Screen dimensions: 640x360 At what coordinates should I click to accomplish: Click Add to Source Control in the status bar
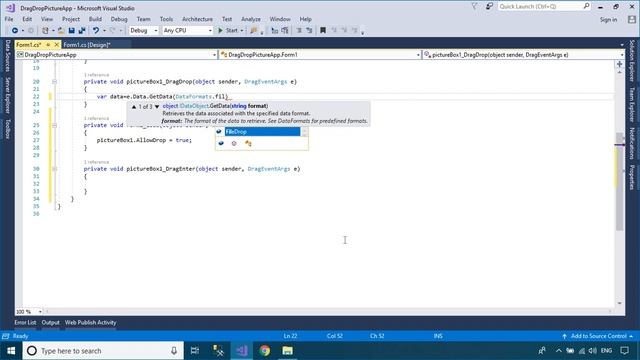(x=598, y=336)
